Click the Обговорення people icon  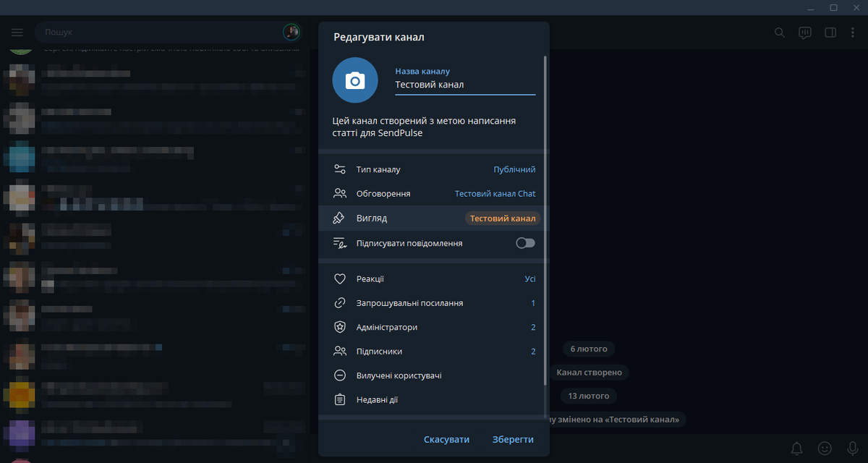340,194
